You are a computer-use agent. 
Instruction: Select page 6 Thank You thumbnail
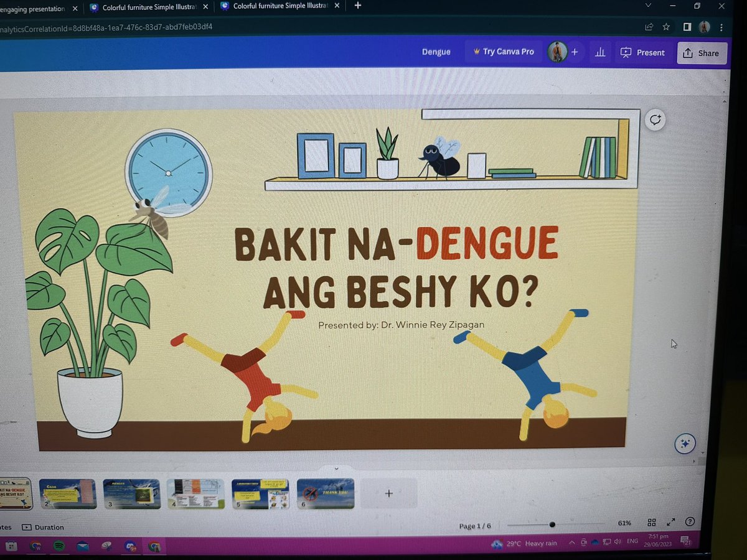(x=326, y=493)
